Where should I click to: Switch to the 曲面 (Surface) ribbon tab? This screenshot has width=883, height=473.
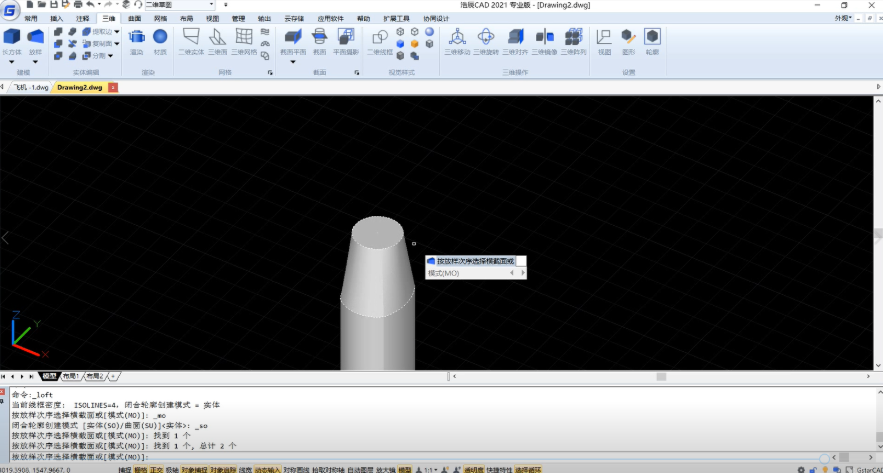[134, 18]
